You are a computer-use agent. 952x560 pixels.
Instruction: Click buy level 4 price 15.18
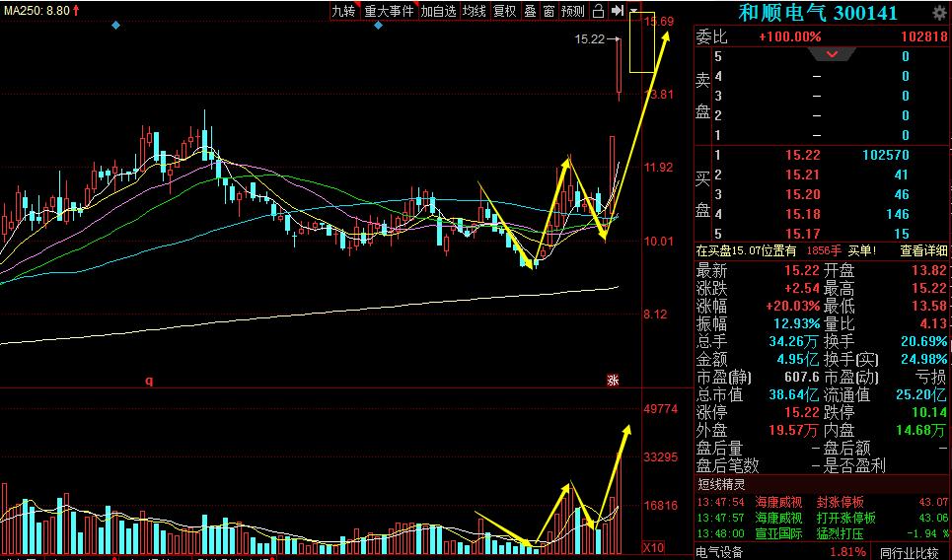tap(803, 214)
